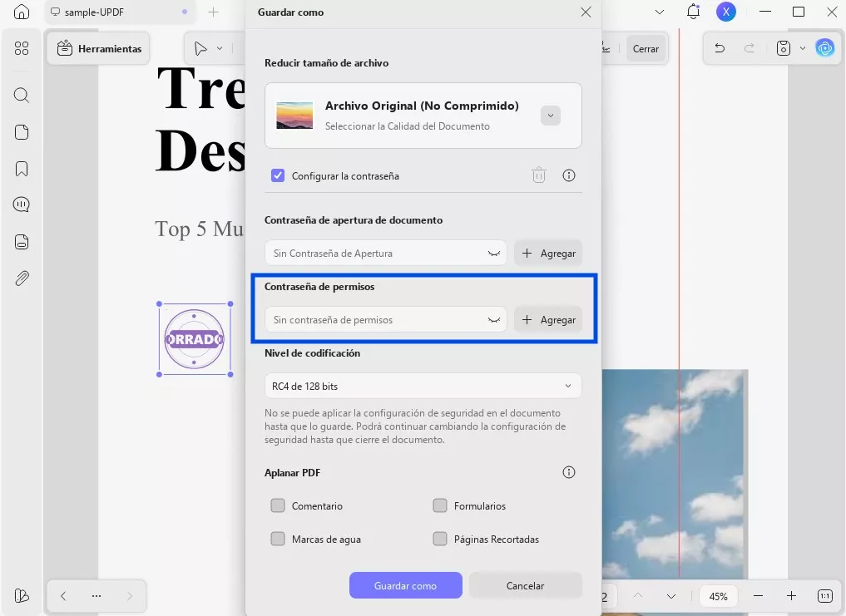The width and height of the screenshot is (846, 616).
Task: Open the user account avatar X
Action: [726, 12]
